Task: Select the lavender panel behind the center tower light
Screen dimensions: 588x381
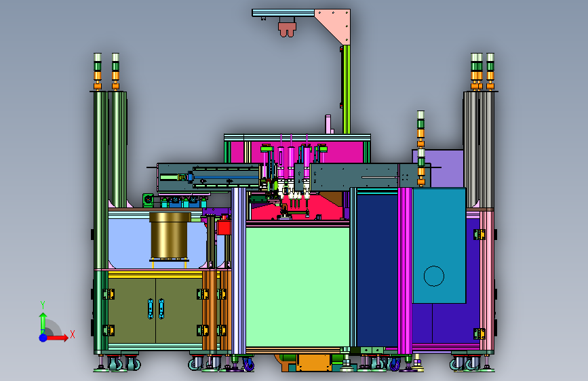Action: [x=444, y=169]
